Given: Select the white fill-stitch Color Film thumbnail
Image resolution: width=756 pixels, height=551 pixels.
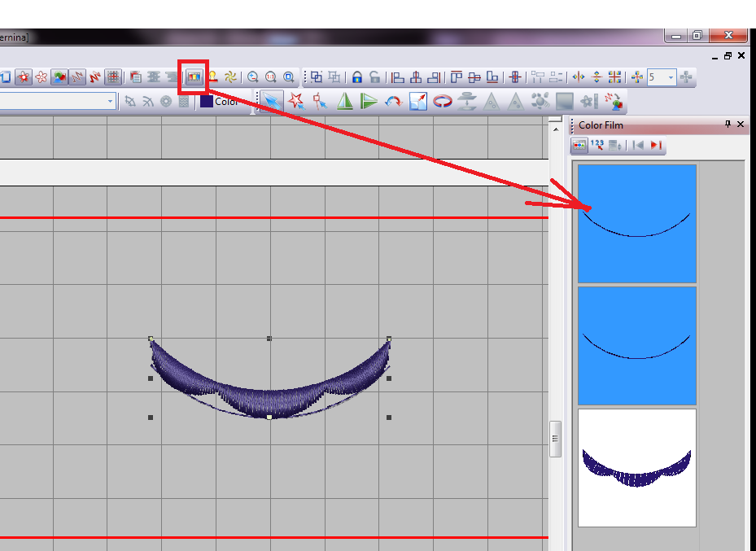Looking at the screenshot, I should pyautogui.click(x=637, y=468).
